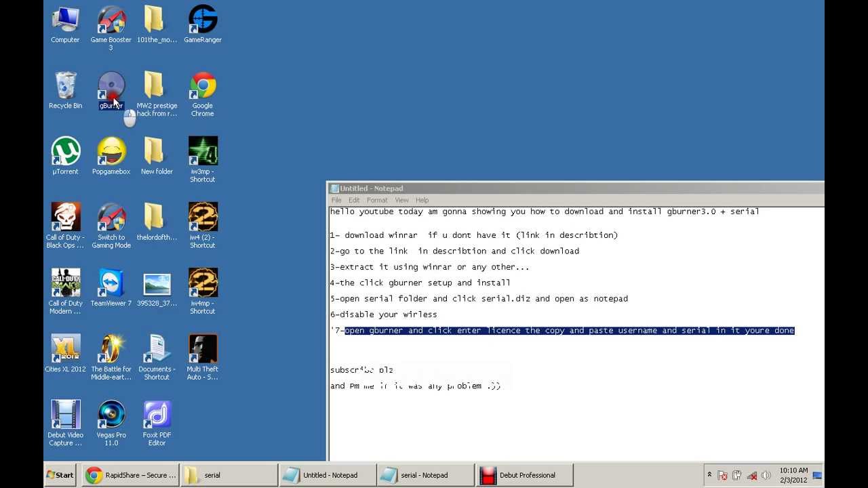Start the µTorrent client
The width and height of the screenshot is (868, 488).
coord(65,150)
